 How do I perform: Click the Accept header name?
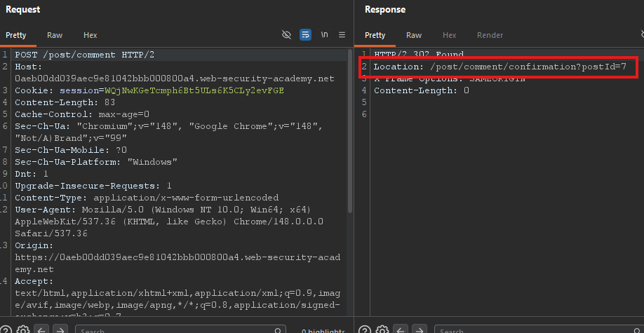[34, 281]
